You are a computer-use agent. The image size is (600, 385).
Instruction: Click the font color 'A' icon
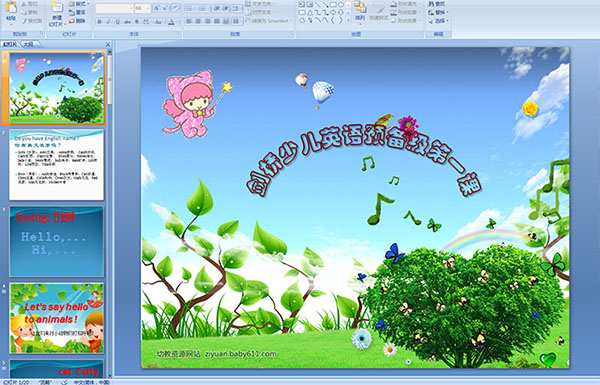point(171,22)
